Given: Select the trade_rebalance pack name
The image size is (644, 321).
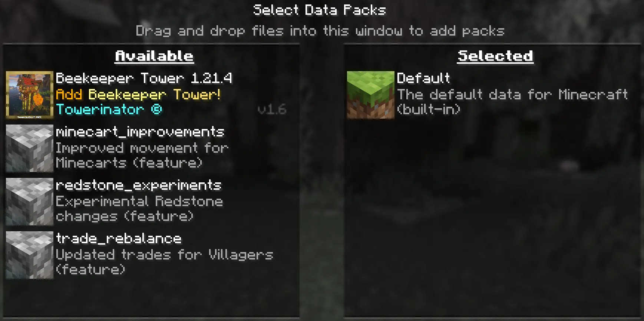Looking at the screenshot, I should (x=119, y=238).
